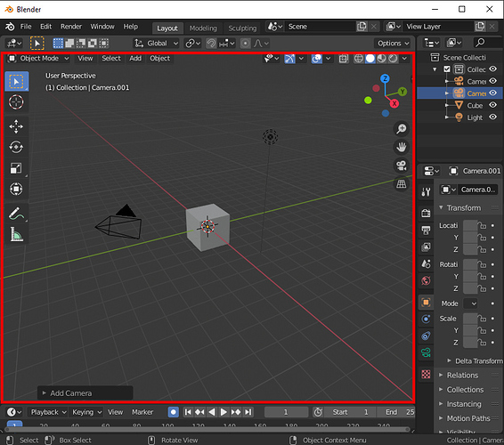Switch to wireframe shading mode
This screenshot has height=445, width=504.
click(x=358, y=59)
